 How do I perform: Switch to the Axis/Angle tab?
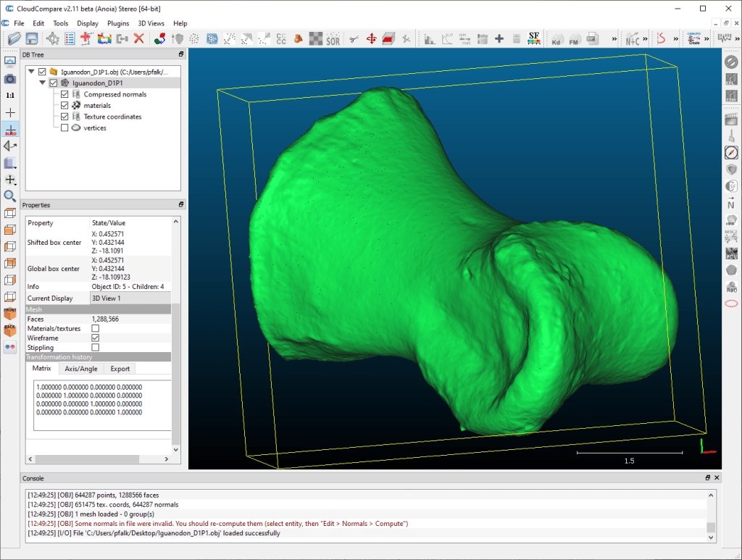pyautogui.click(x=80, y=369)
